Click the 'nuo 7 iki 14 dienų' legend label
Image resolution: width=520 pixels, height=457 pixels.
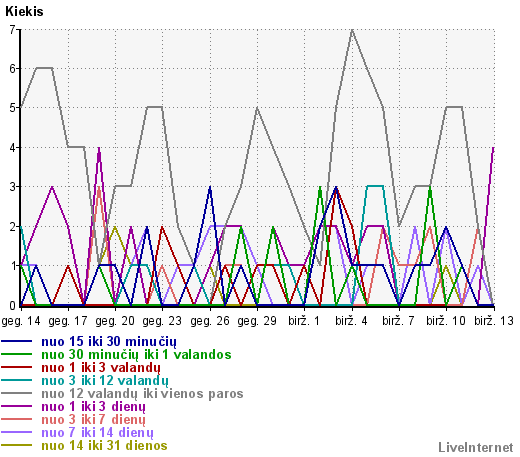(97, 433)
